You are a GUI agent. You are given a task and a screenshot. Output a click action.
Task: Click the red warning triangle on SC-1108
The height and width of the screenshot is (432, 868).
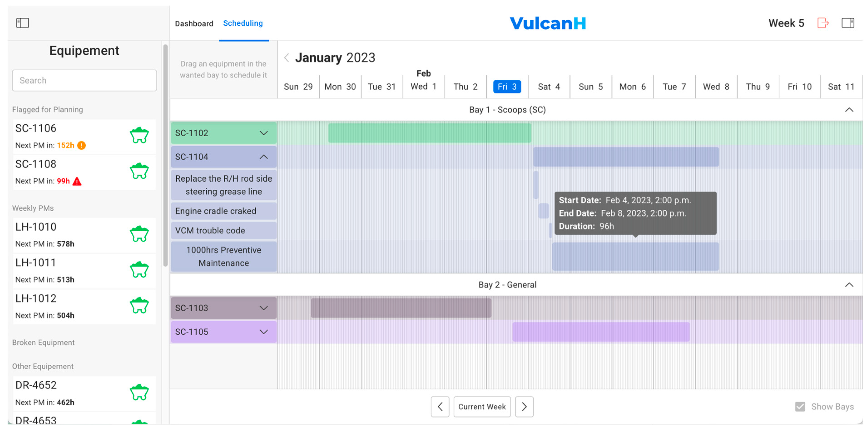point(77,182)
